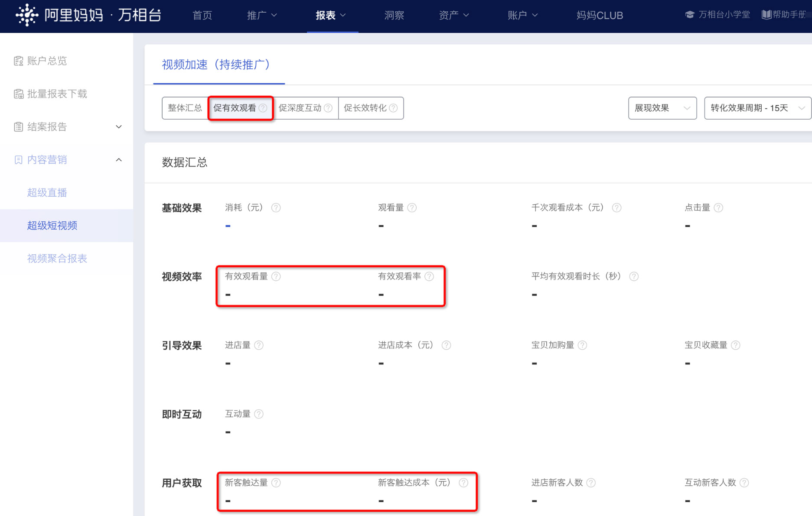The height and width of the screenshot is (516, 812).
Task: Click the 阿里妈妈 万相台 logo
Action: click(88, 15)
